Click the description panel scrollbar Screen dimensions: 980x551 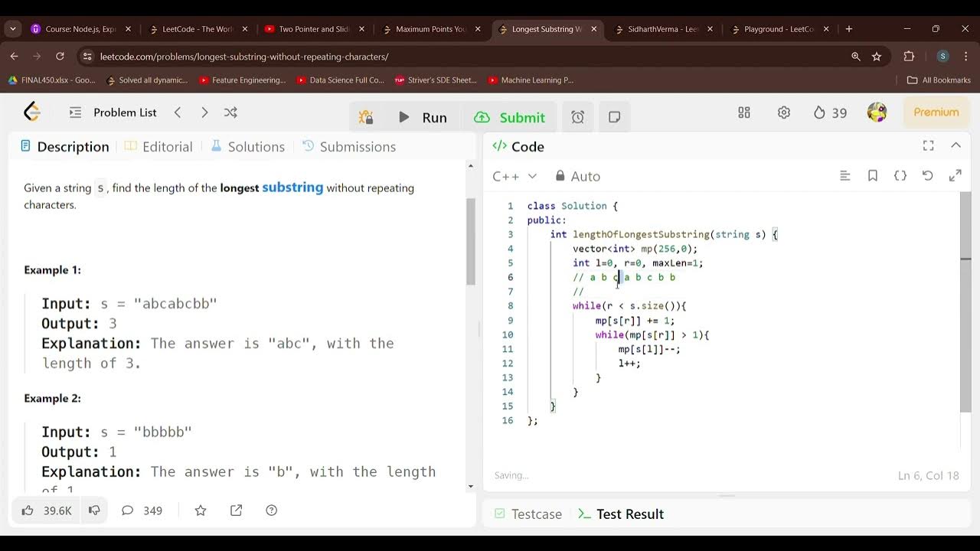[471, 241]
